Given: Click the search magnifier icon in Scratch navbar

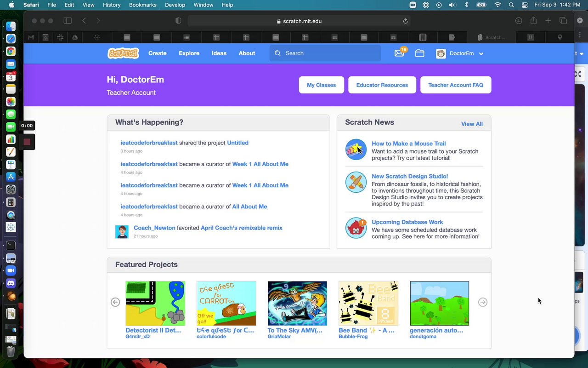Looking at the screenshot, I should [x=277, y=53].
